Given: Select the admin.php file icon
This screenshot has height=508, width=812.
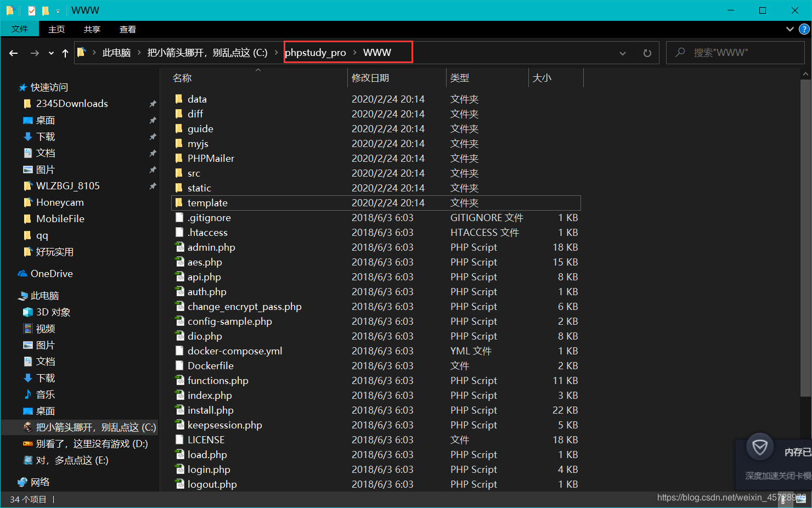Looking at the screenshot, I should click(x=179, y=247).
